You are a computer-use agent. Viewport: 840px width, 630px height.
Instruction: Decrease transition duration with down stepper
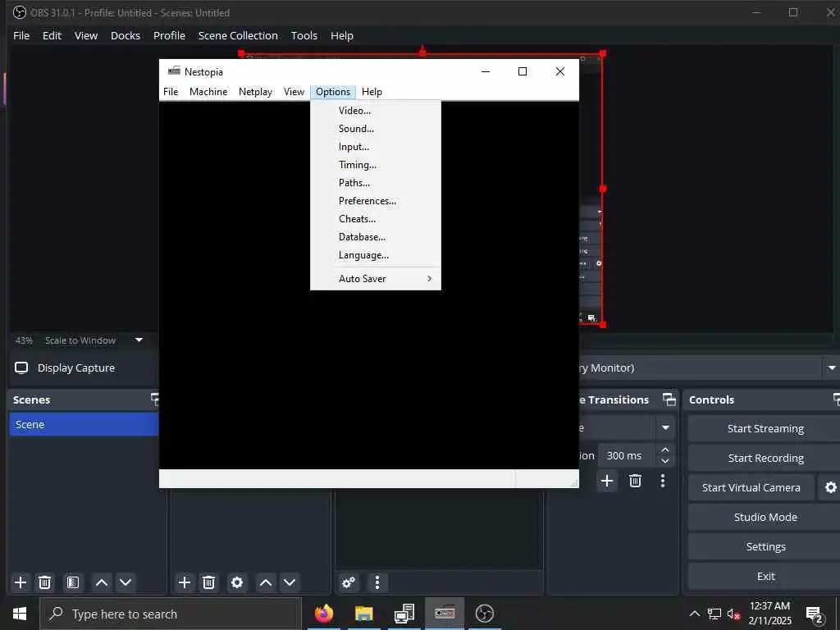point(665,461)
